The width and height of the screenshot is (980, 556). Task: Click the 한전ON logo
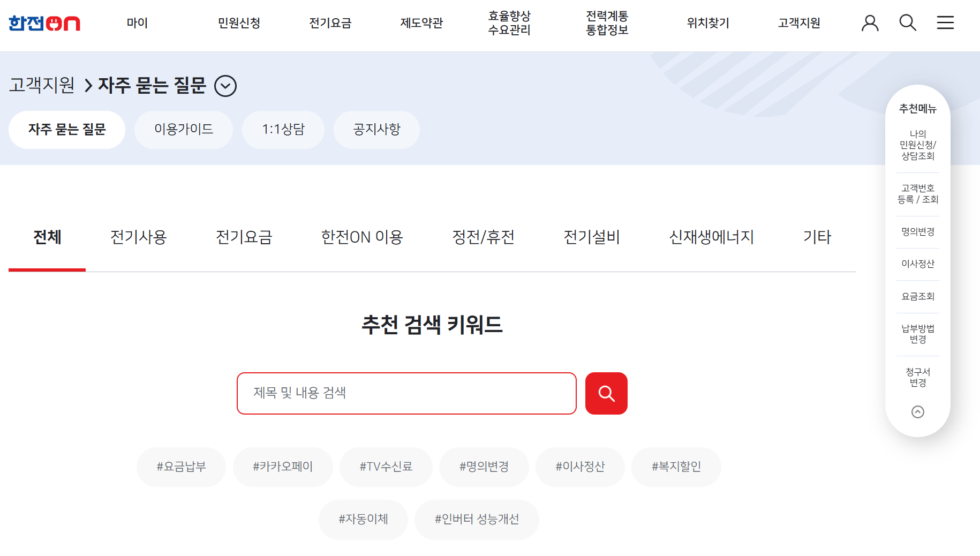click(44, 22)
